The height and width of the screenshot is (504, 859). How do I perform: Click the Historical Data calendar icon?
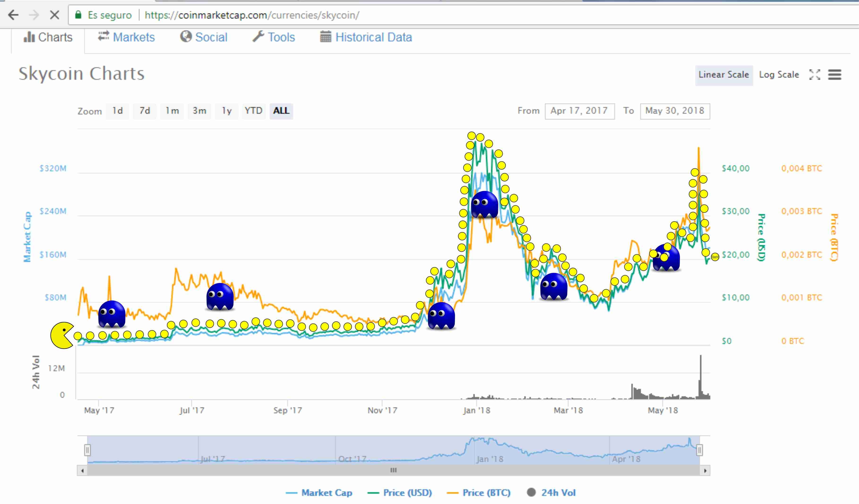(x=326, y=36)
